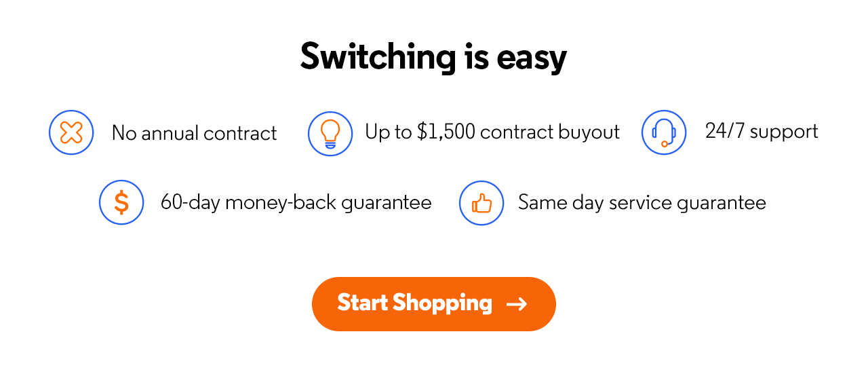The height and width of the screenshot is (372, 868).
Task: Click the X icon beside No annual contract
Action: [x=71, y=132]
